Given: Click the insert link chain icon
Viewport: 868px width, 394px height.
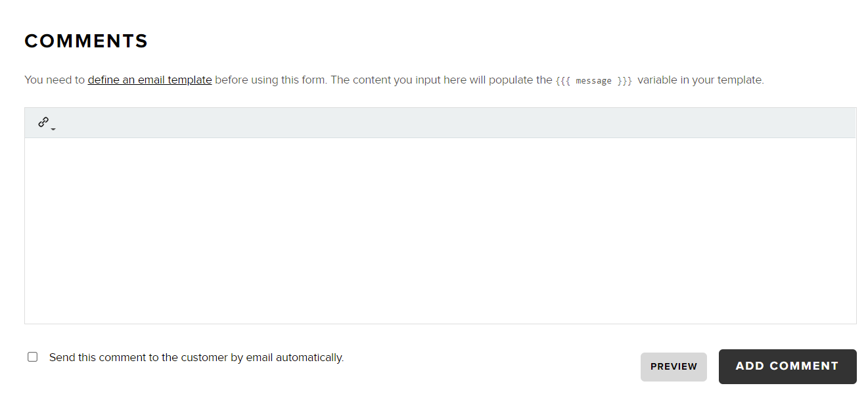Looking at the screenshot, I should pos(43,122).
